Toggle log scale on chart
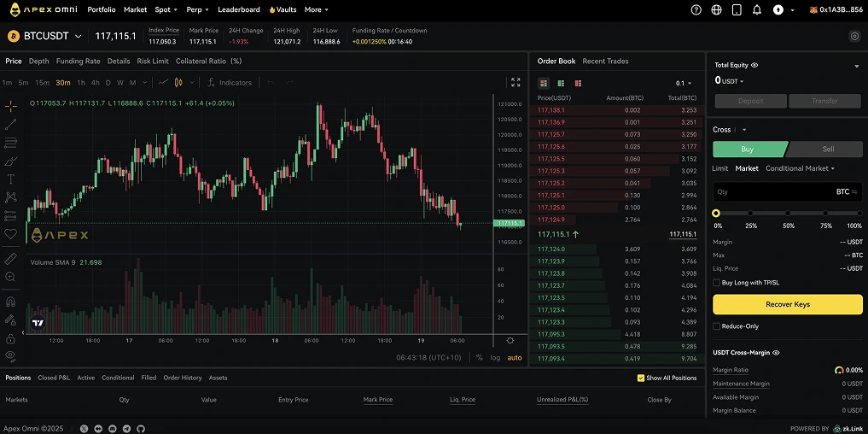This screenshot has height=434, width=868. tap(495, 357)
